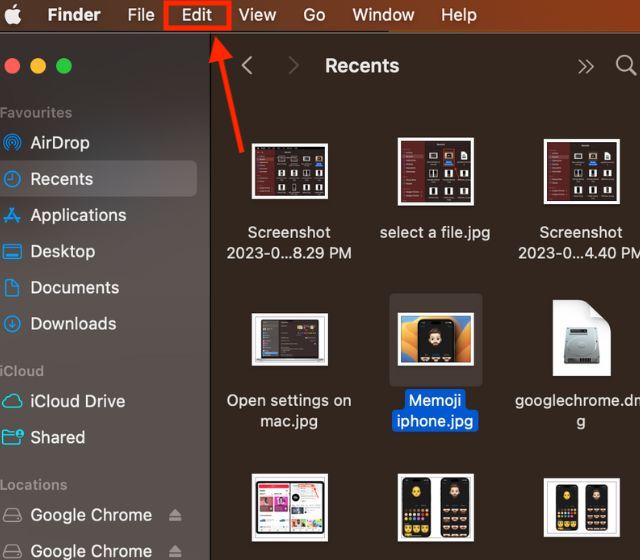Select Recents in the sidebar
This screenshot has height=560, width=640.
click(x=61, y=179)
